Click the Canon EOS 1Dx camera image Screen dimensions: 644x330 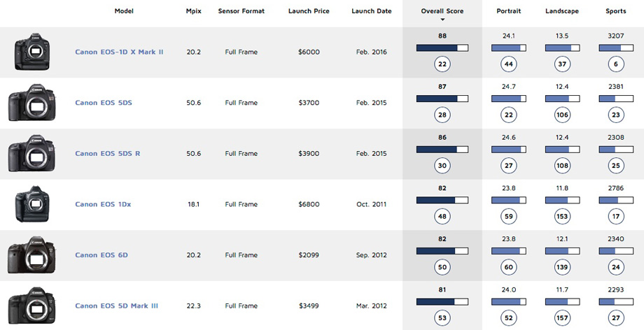click(x=32, y=205)
